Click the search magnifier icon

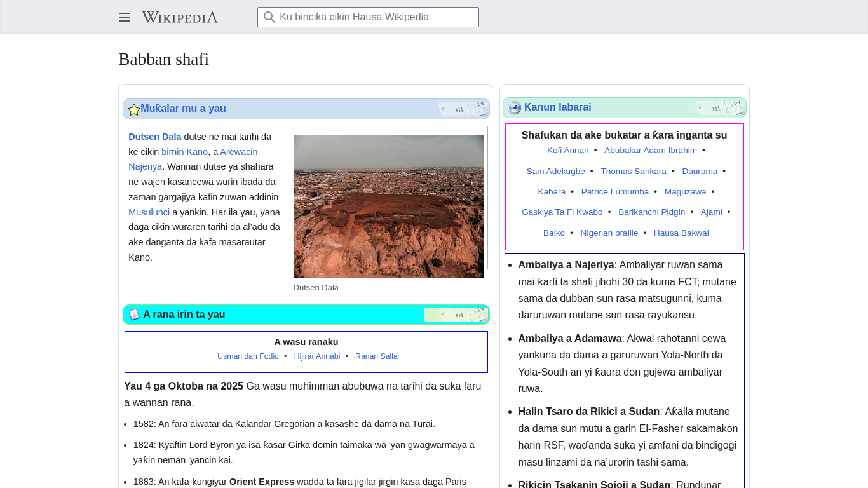point(269,17)
